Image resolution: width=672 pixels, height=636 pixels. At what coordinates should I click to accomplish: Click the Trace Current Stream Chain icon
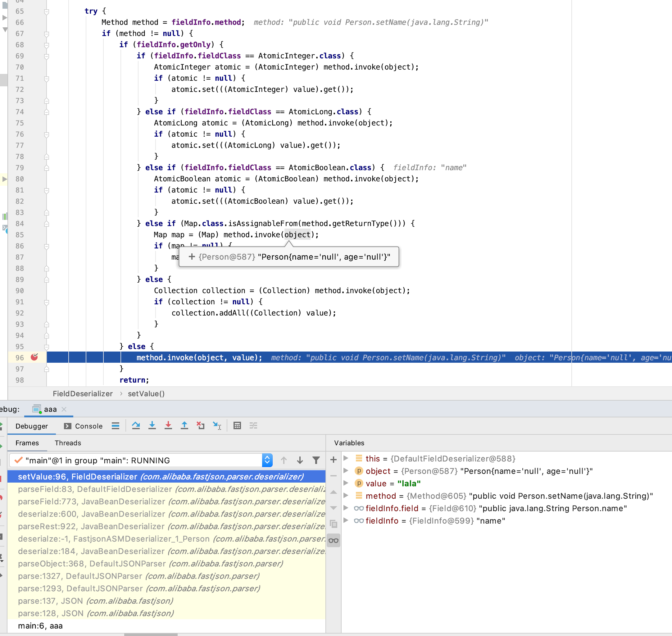253,425
